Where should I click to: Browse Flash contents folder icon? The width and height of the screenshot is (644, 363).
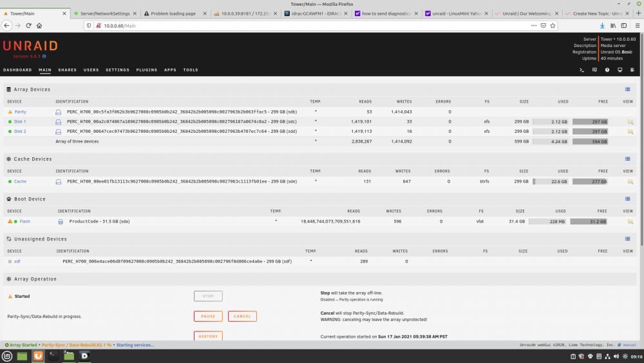point(630,222)
